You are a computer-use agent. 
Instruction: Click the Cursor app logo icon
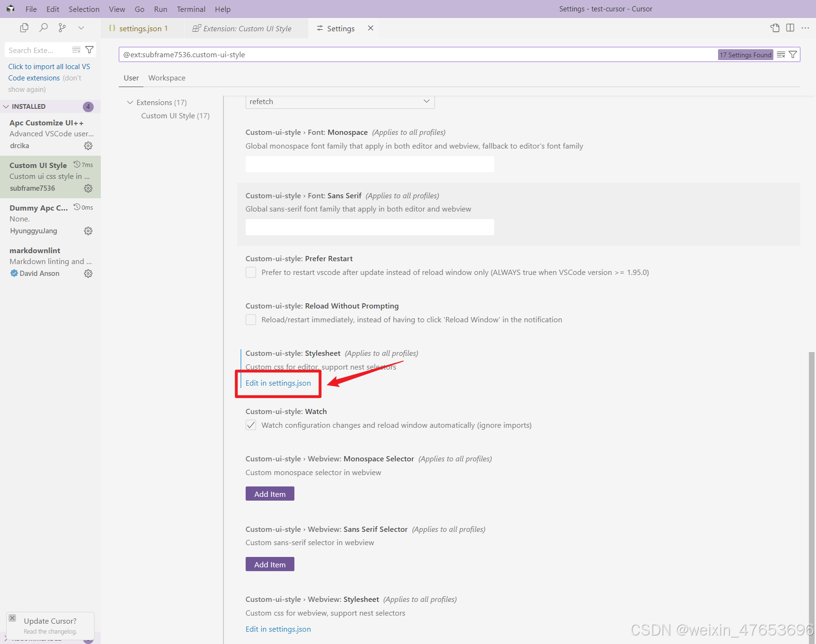click(x=10, y=9)
